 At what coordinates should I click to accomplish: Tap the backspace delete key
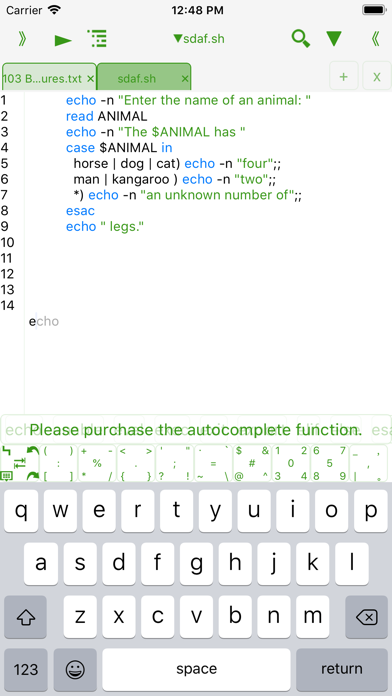[x=367, y=617]
